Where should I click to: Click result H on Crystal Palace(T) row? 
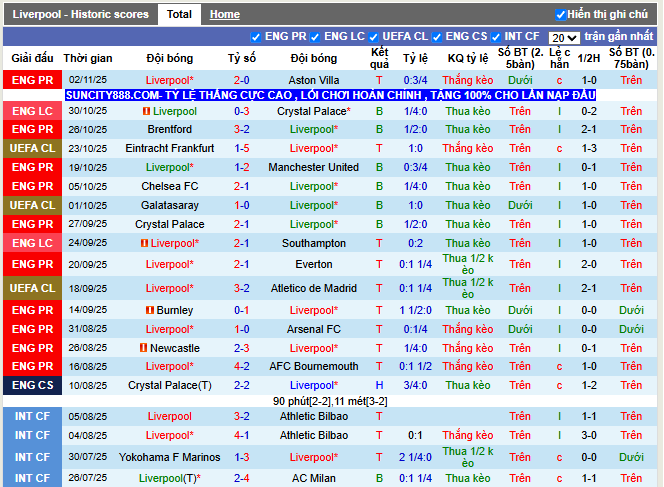click(379, 385)
